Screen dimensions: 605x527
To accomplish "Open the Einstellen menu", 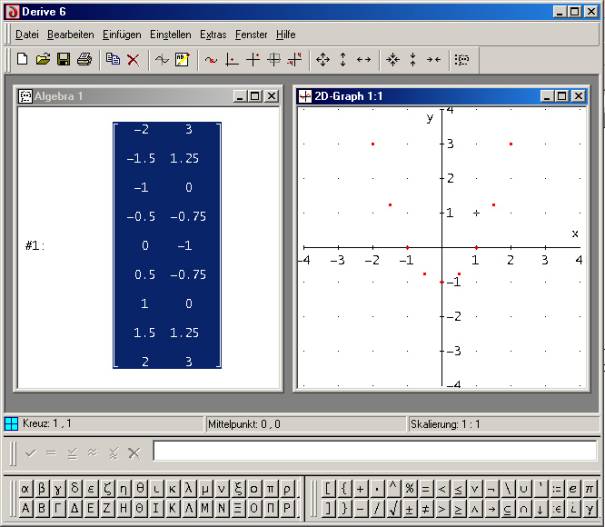I will coord(170,34).
